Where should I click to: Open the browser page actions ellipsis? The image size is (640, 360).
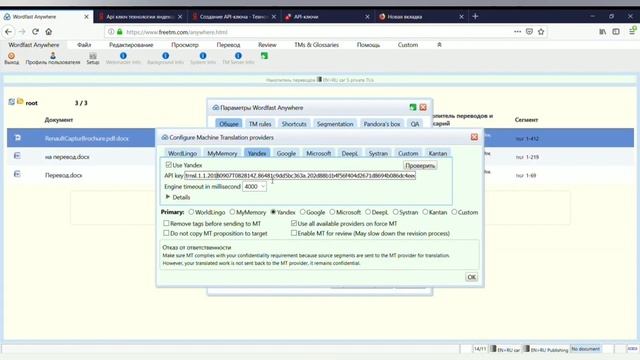coord(517,31)
